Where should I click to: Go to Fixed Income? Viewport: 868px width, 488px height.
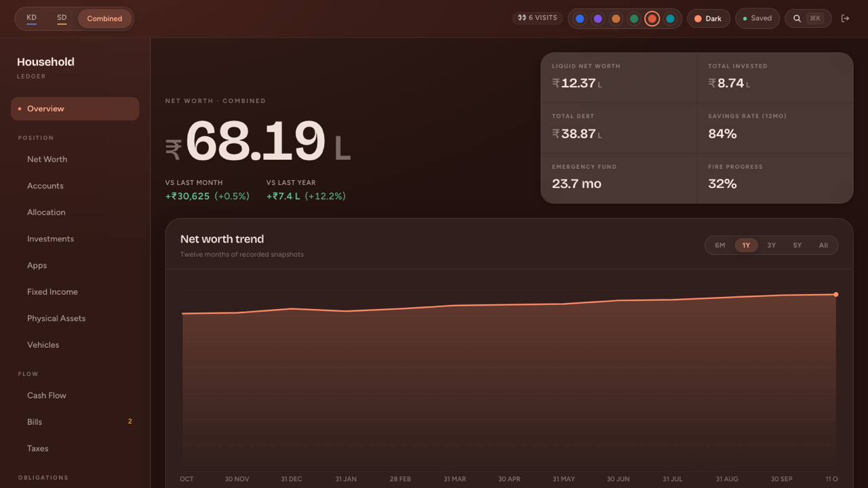(x=75, y=291)
